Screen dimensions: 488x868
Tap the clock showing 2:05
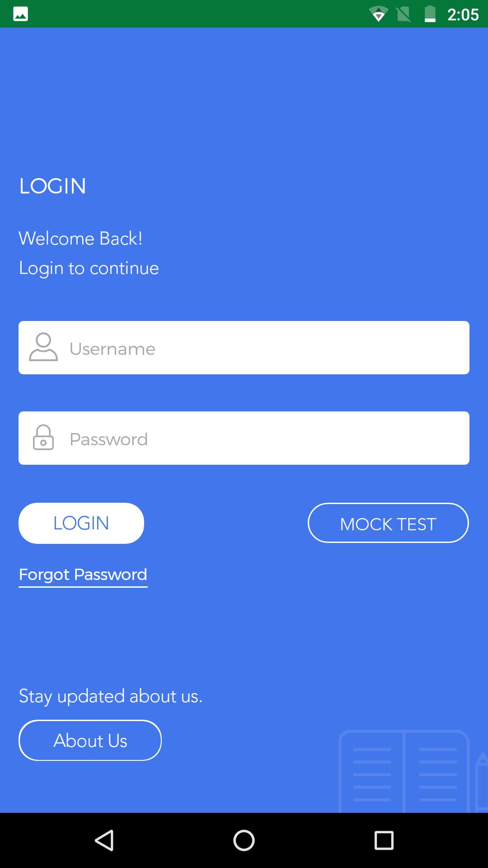point(463,14)
